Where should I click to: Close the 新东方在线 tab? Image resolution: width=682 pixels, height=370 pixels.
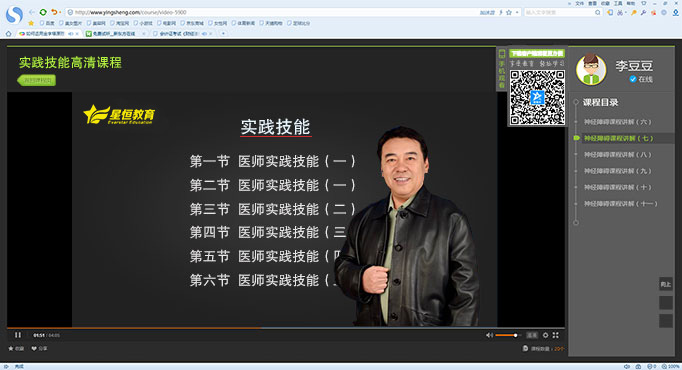coord(144,33)
